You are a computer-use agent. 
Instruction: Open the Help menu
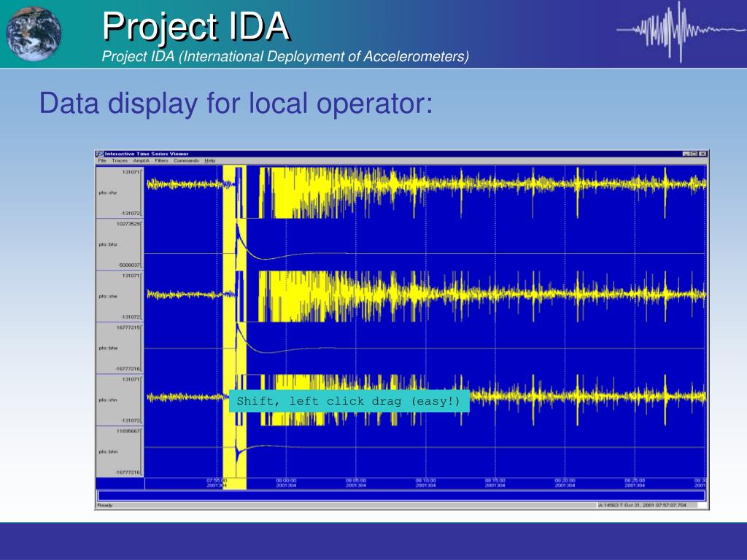[x=210, y=161]
